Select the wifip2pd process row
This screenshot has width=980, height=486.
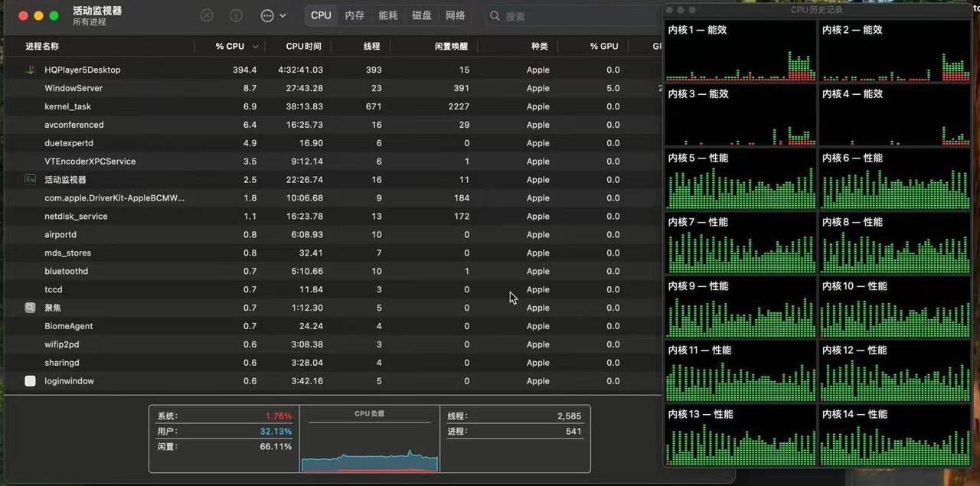333,344
